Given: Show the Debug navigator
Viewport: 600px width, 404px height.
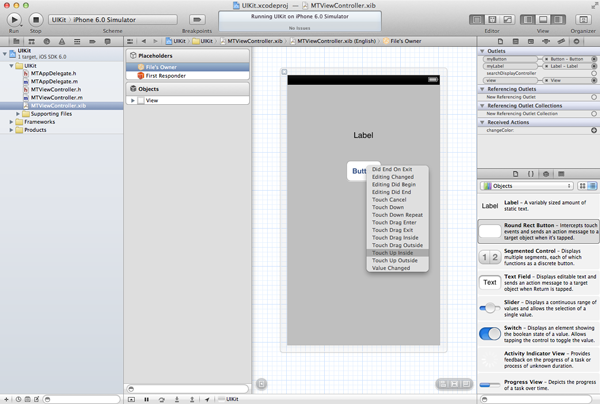Looking at the screenshot, I should tap(77, 41).
